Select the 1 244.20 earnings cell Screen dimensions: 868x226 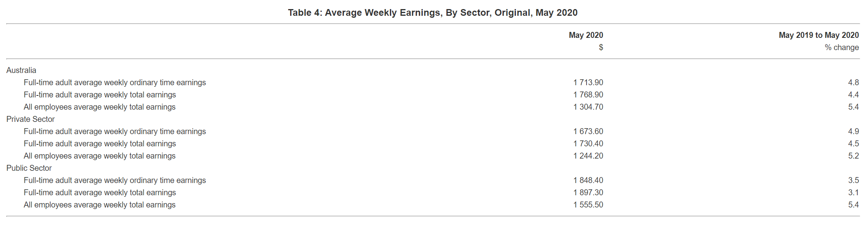(x=588, y=156)
